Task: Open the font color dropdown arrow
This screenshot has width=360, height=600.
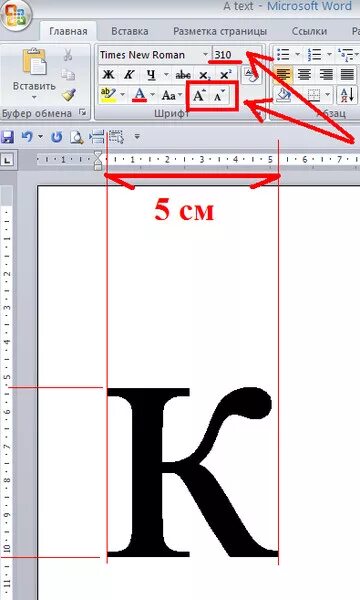Action: pyautogui.click(x=153, y=95)
